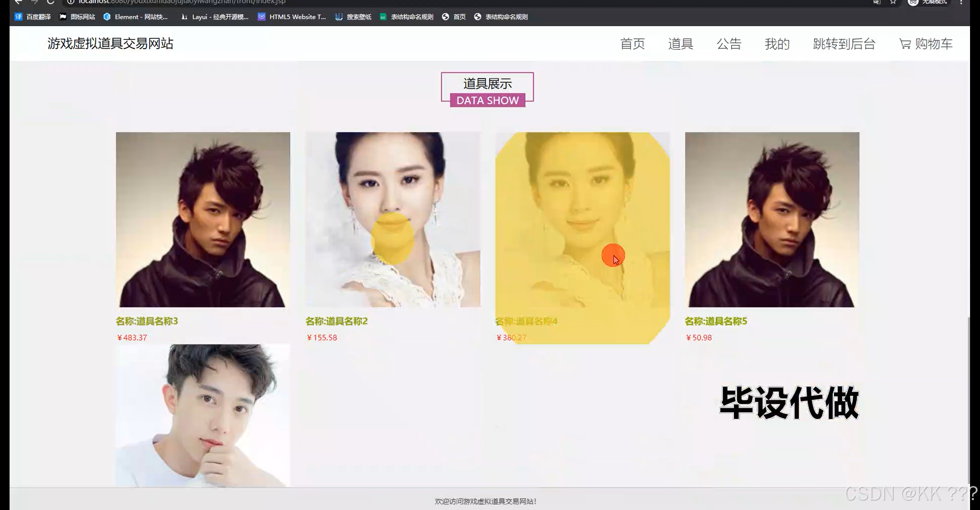Open item image for 道具名称3

[203, 219]
